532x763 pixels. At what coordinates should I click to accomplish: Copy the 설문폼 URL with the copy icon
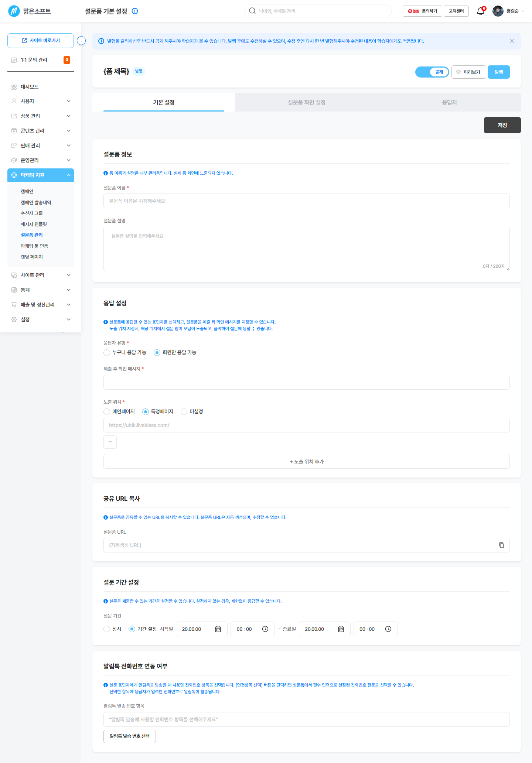(x=501, y=545)
